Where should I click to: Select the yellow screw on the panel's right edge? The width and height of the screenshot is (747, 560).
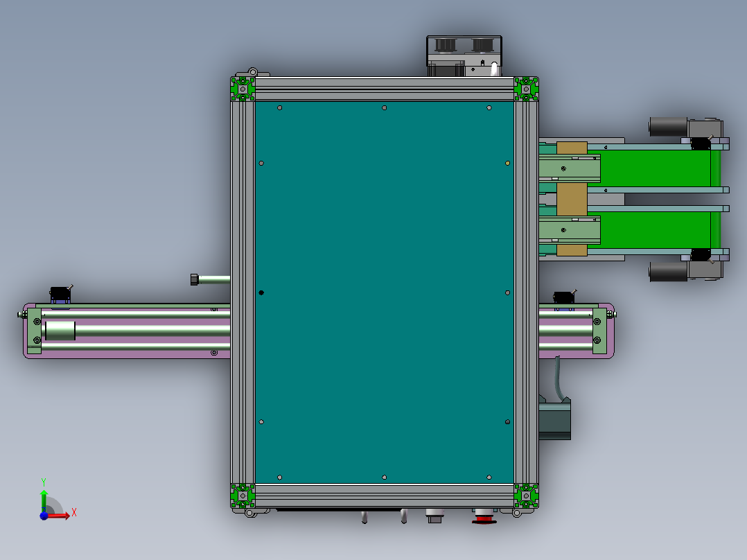point(507,163)
